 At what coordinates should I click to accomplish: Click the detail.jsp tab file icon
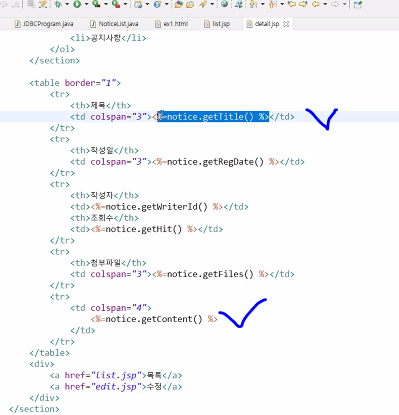tap(249, 24)
